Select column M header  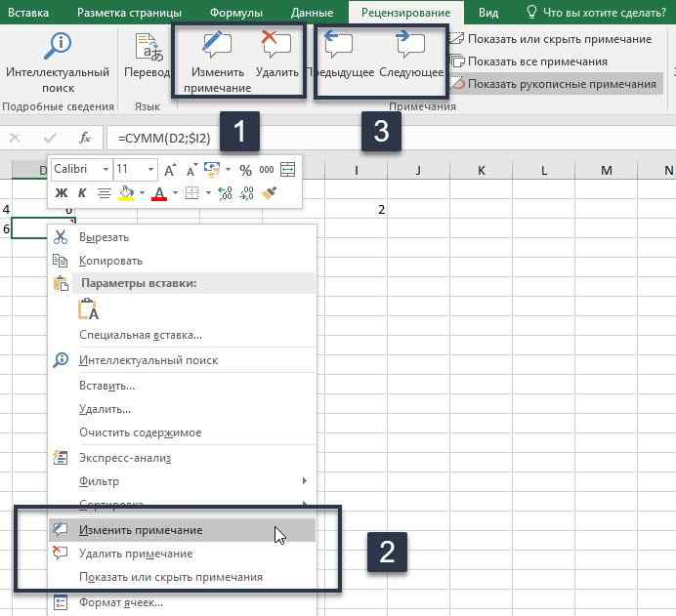607,171
